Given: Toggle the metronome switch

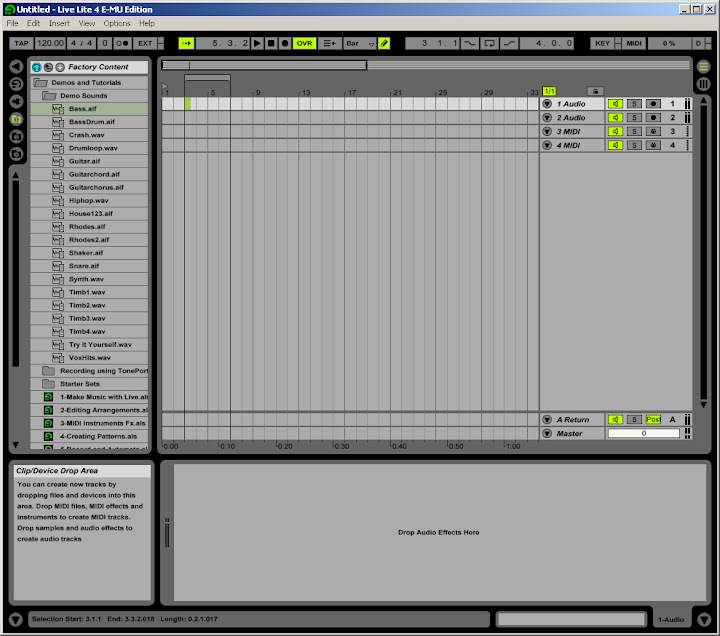Looking at the screenshot, I should pos(122,43).
